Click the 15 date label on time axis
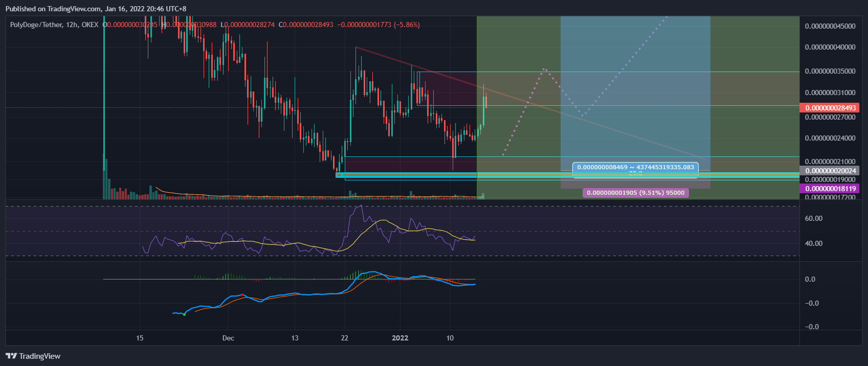 pyautogui.click(x=140, y=338)
